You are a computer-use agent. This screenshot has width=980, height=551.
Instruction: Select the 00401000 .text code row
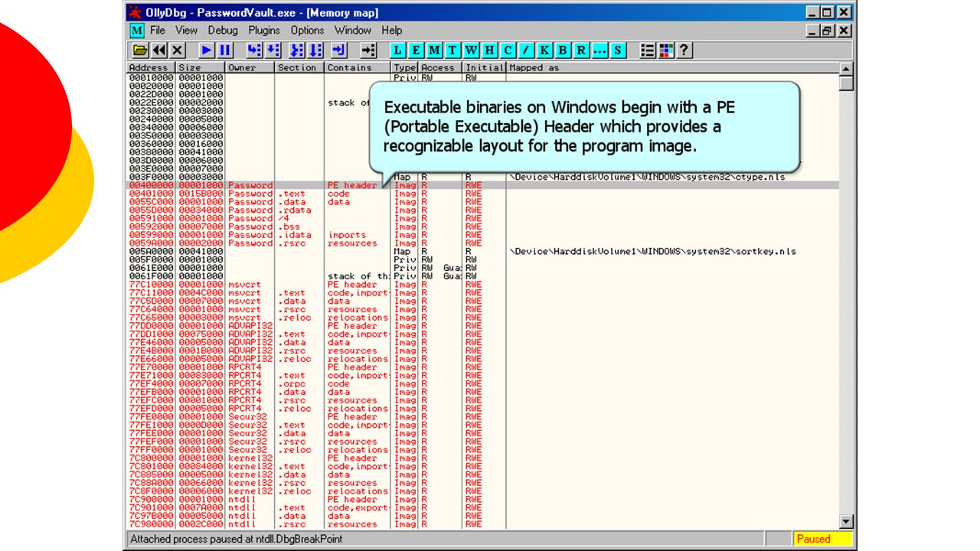pos(482,194)
